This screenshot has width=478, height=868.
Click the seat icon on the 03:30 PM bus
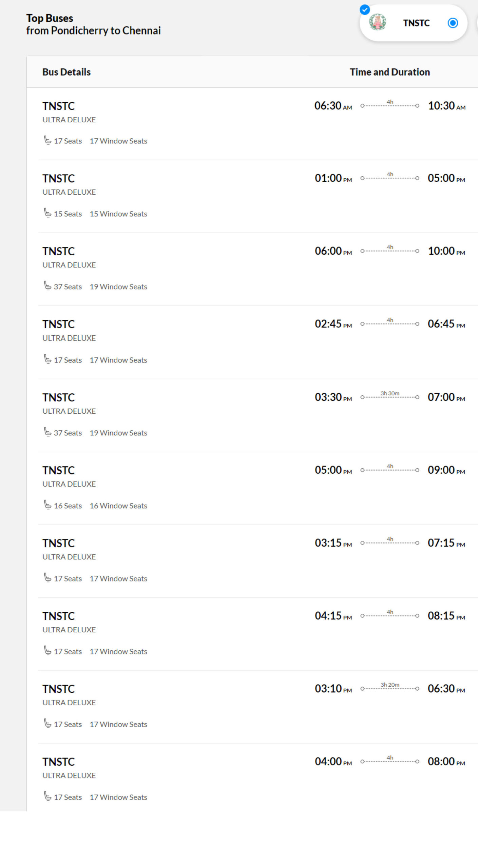[47, 432]
